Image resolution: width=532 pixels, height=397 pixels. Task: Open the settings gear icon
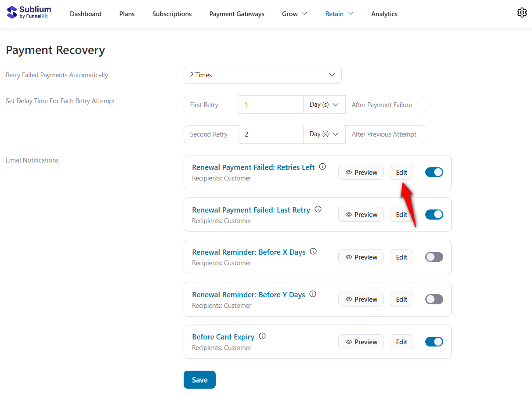[x=522, y=13]
